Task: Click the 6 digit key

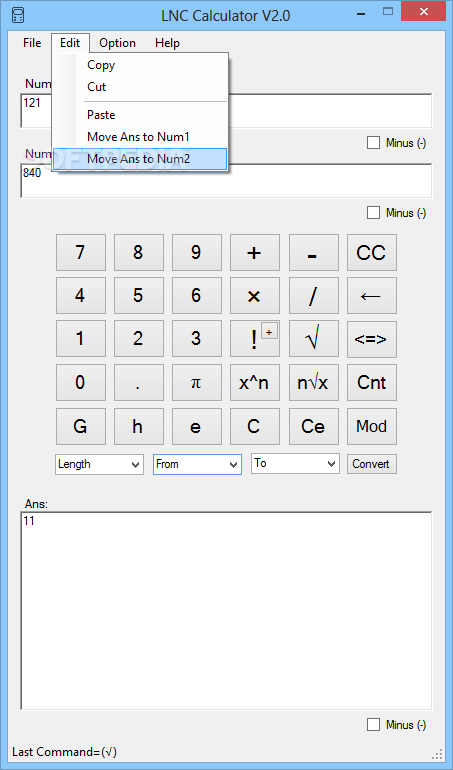Action: point(197,296)
